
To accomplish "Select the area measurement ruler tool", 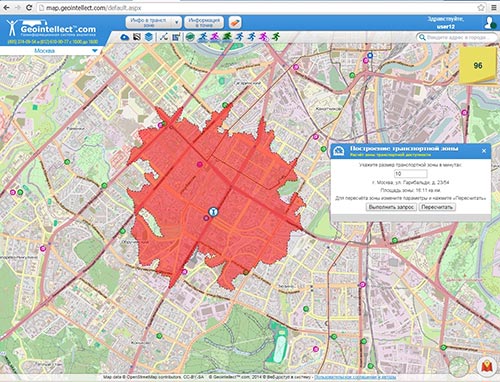I will pos(176,37).
